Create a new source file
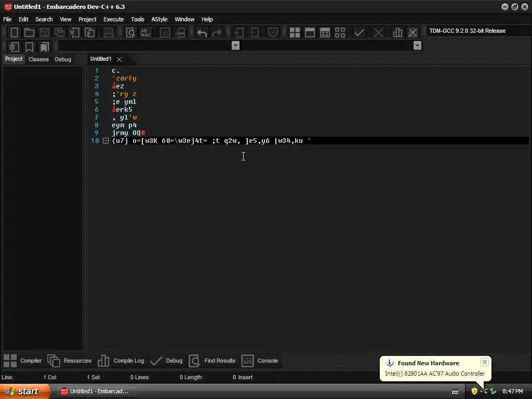This screenshot has width=532, height=399. (x=14, y=33)
